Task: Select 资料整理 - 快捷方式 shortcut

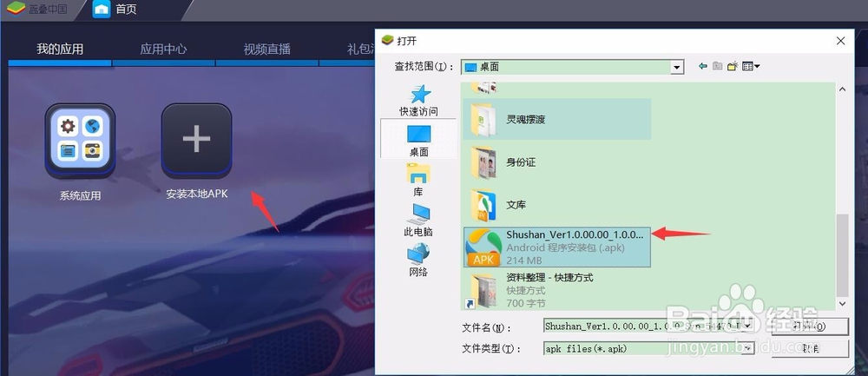Action: point(557,290)
